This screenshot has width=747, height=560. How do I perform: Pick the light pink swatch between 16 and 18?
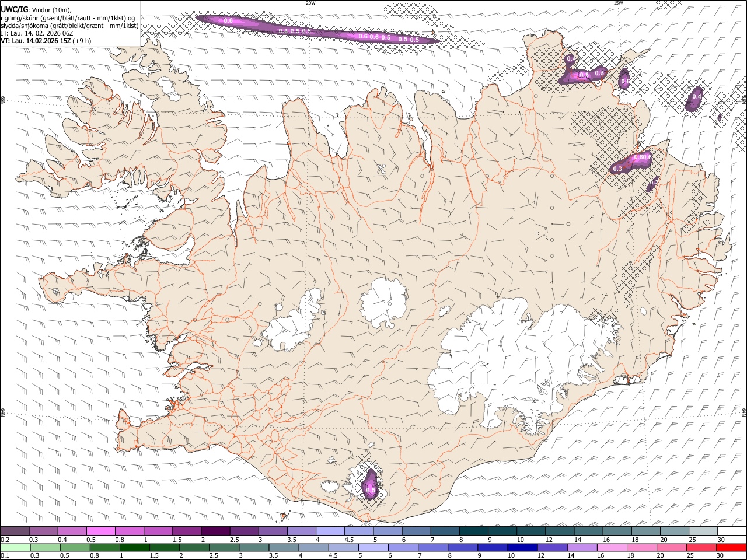[611, 547]
